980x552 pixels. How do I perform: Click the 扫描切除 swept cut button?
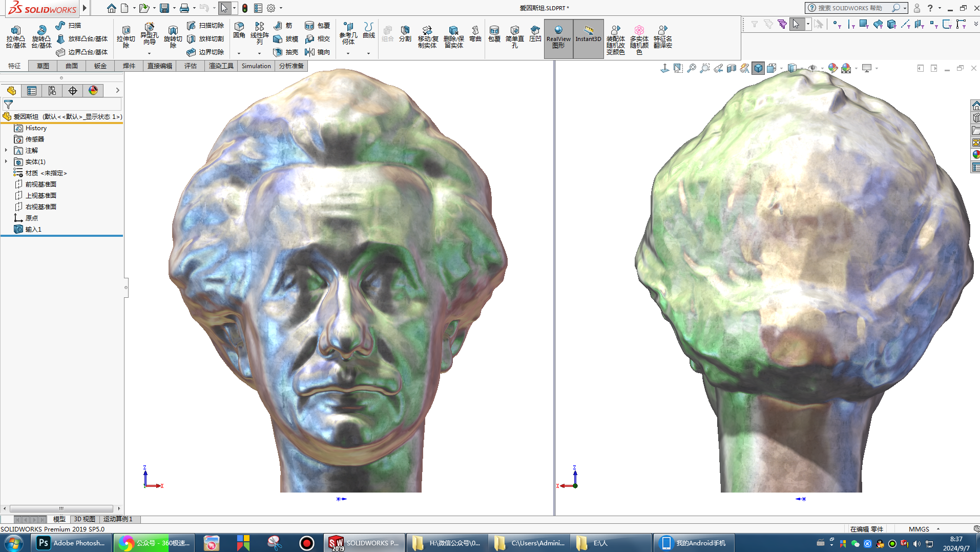coord(205,25)
